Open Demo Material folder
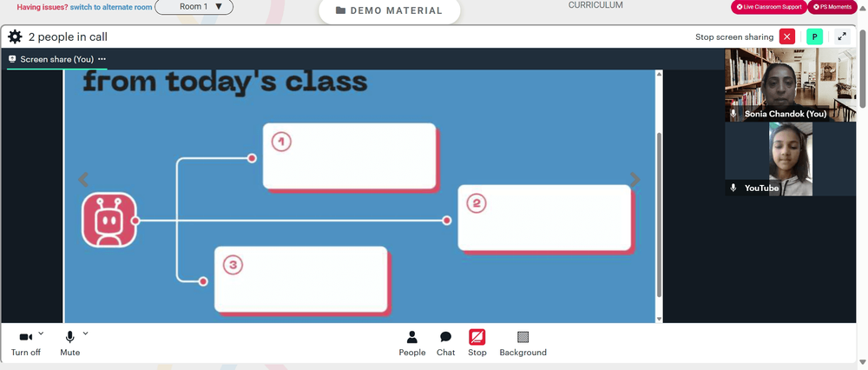This screenshot has width=868, height=370. click(x=389, y=10)
